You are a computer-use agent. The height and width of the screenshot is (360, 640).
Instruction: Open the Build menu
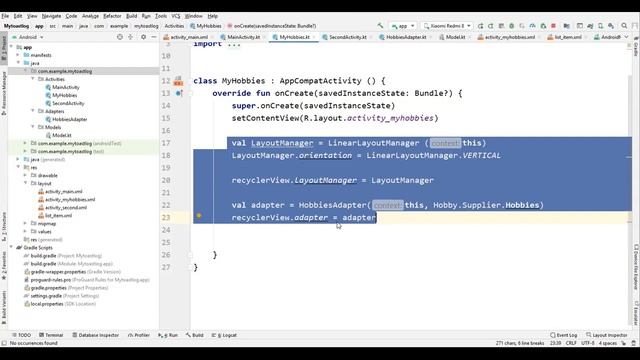click(131, 16)
